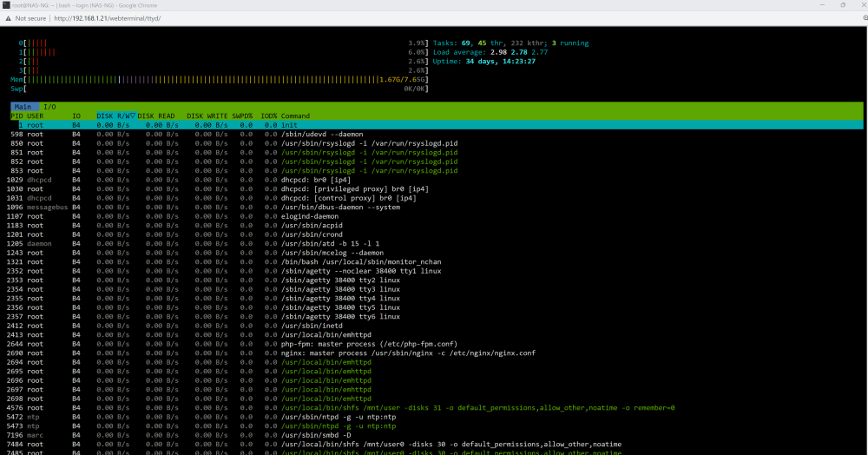868x455 pixels.
Task: Click the Uptime 34 days text
Action: point(483,62)
